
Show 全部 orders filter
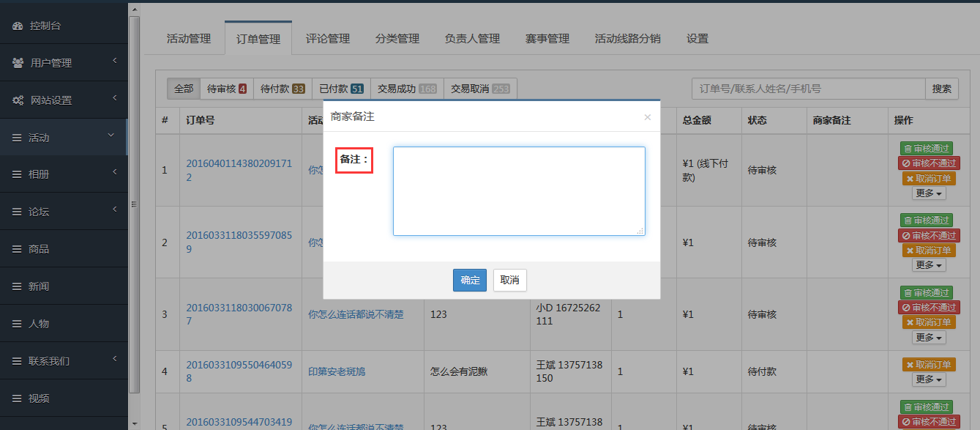coord(184,89)
